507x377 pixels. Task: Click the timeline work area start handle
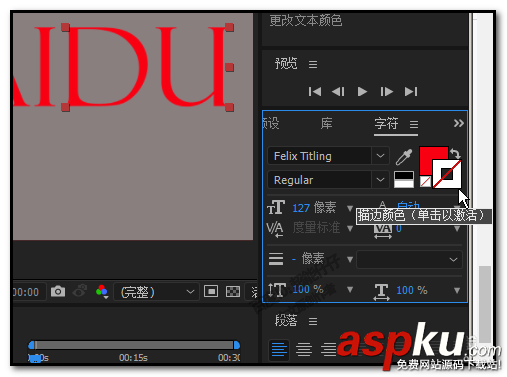32,345
